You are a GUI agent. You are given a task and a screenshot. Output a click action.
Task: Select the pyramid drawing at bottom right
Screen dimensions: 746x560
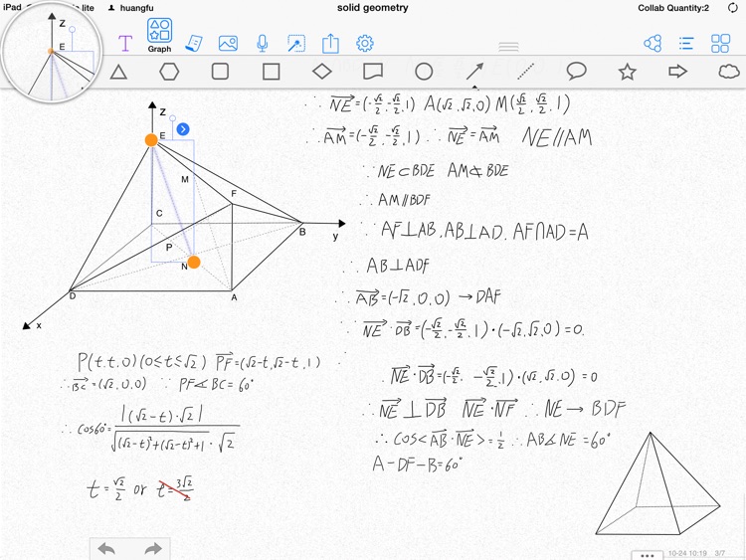tap(658, 483)
